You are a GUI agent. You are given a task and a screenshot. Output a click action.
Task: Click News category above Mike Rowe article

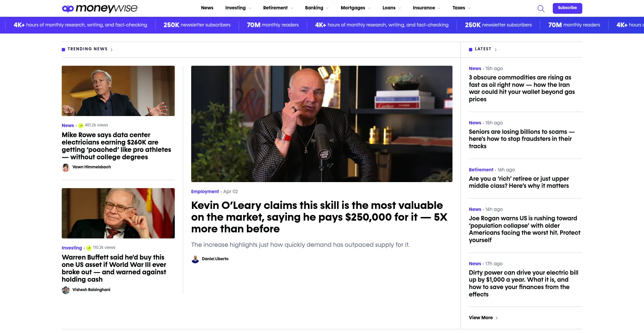(x=68, y=125)
